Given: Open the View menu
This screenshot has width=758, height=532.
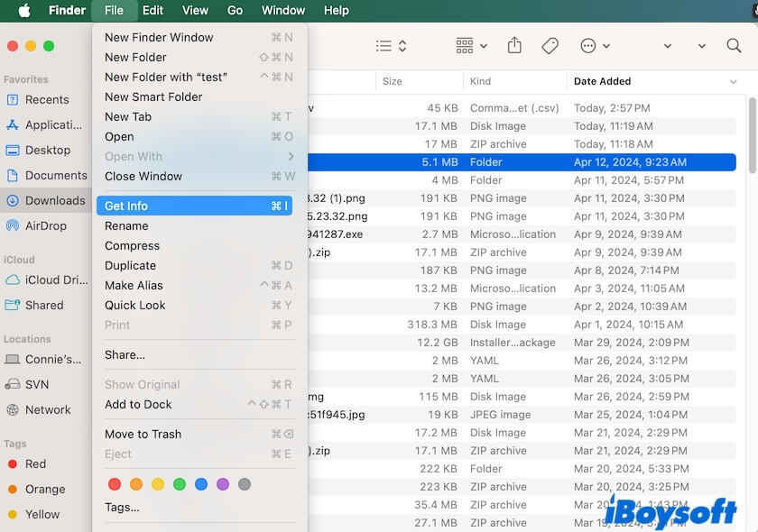Looking at the screenshot, I should (x=195, y=10).
